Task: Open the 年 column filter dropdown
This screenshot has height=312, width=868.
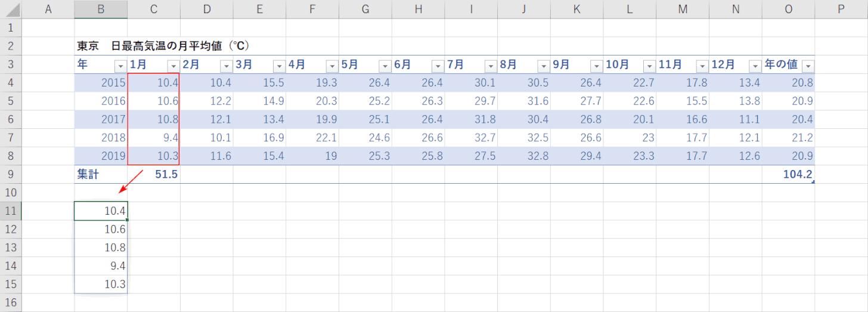Action: click(x=120, y=66)
